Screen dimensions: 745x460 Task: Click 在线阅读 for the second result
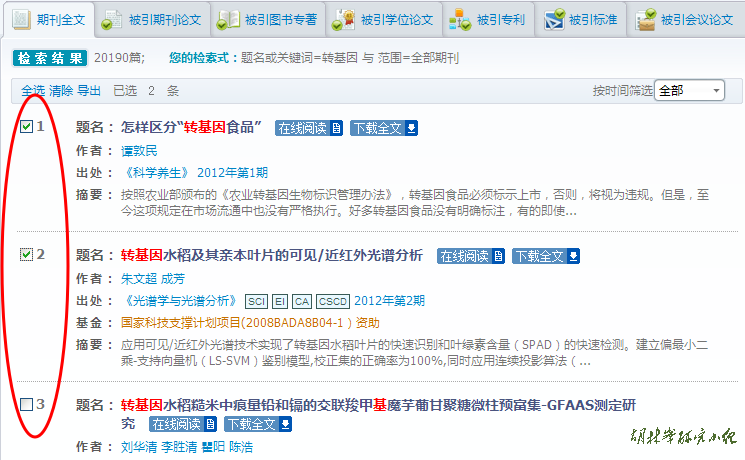[x=471, y=256]
